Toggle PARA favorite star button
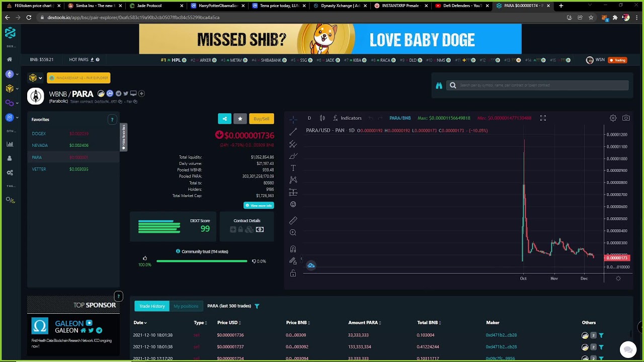The width and height of the screenshot is (644, 362). 240,119
